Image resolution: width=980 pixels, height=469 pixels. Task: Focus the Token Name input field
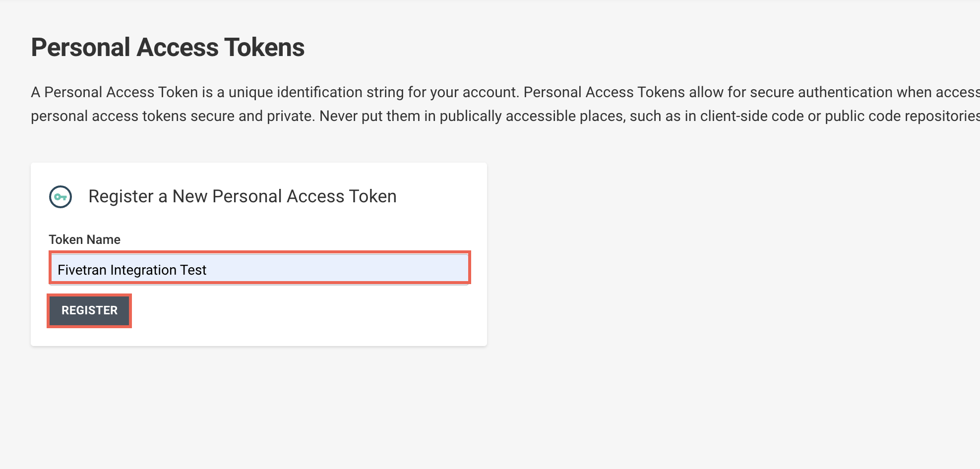coord(259,268)
